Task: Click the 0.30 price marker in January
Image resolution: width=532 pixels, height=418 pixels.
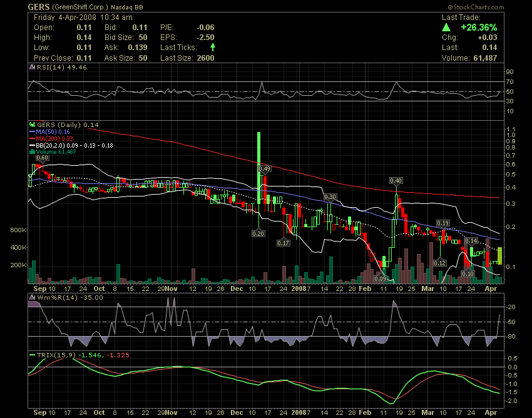Action: click(330, 196)
